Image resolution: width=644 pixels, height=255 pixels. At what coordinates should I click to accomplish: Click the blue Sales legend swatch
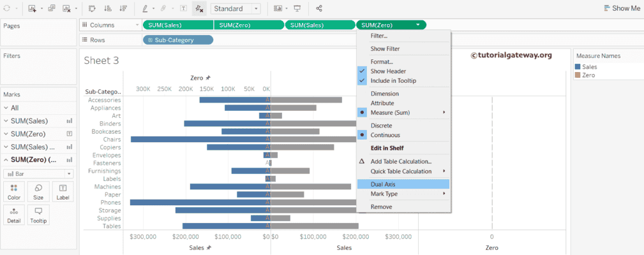pyautogui.click(x=578, y=66)
